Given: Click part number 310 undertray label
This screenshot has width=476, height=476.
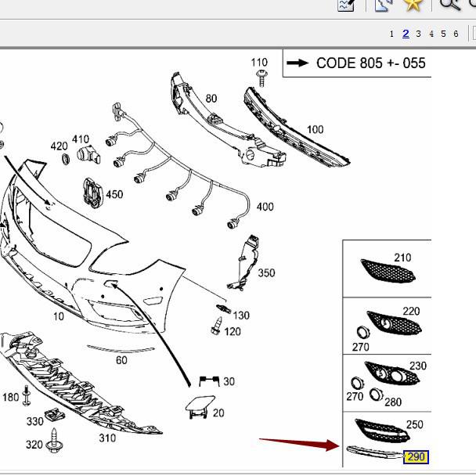Looking at the screenshot, I should [x=106, y=438].
